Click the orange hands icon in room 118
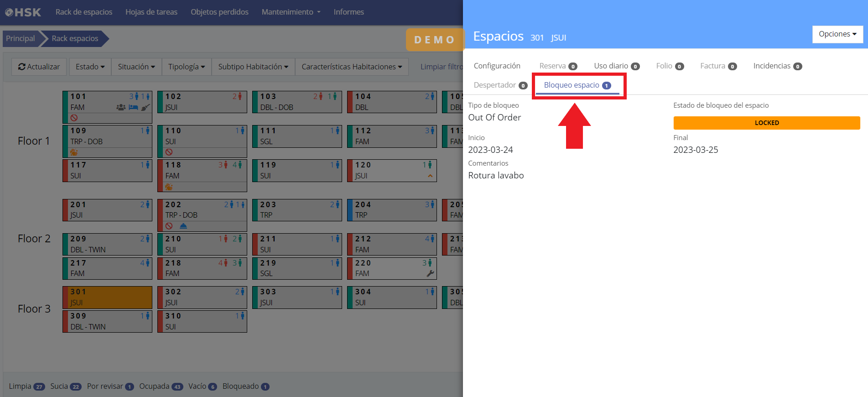The image size is (868, 397). pyautogui.click(x=169, y=187)
